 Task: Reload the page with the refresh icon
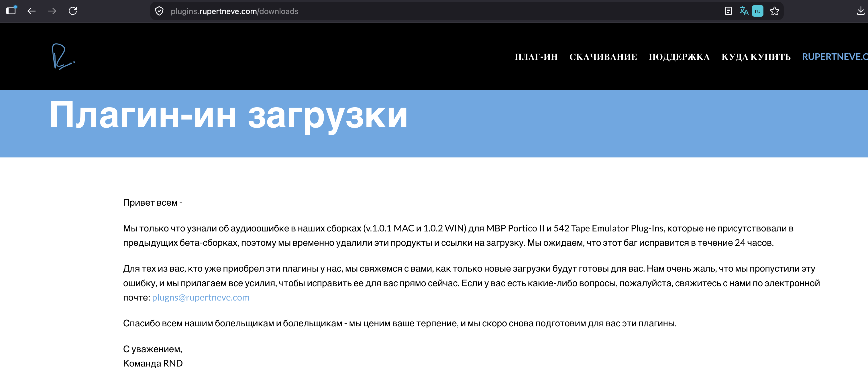pos(73,11)
